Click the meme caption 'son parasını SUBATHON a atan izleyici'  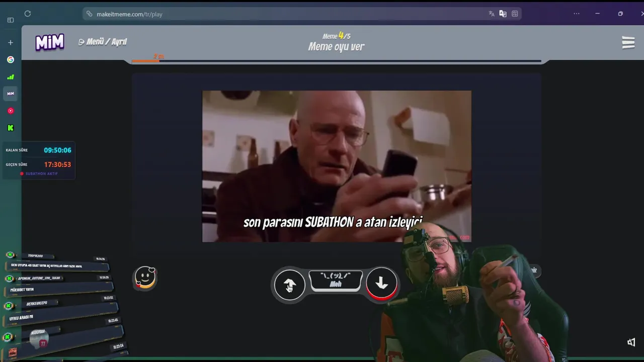click(x=333, y=223)
